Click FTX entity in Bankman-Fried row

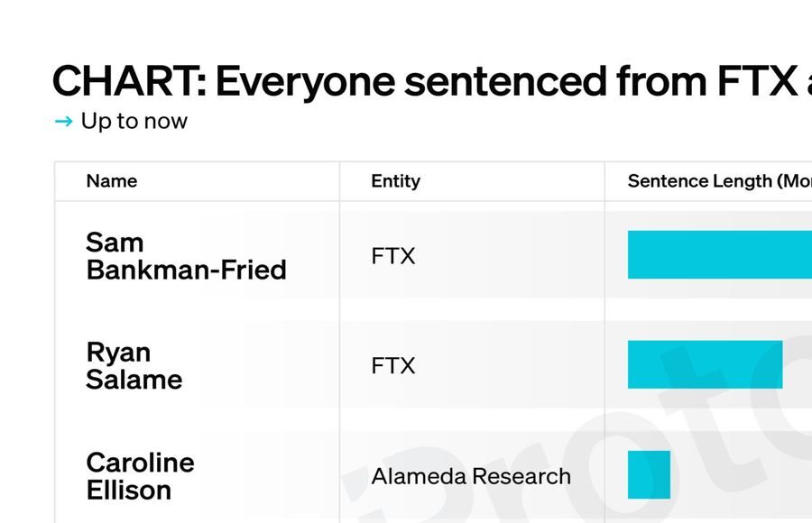tap(393, 256)
